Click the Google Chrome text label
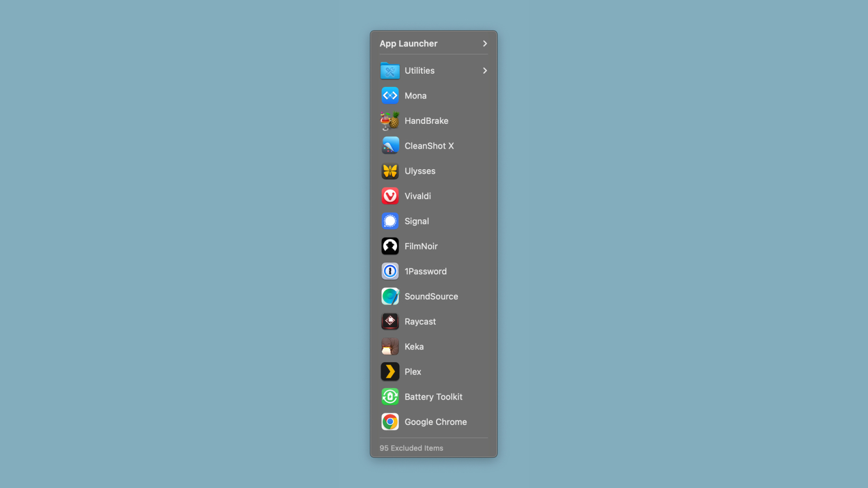The width and height of the screenshot is (868, 488). (435, 422)
